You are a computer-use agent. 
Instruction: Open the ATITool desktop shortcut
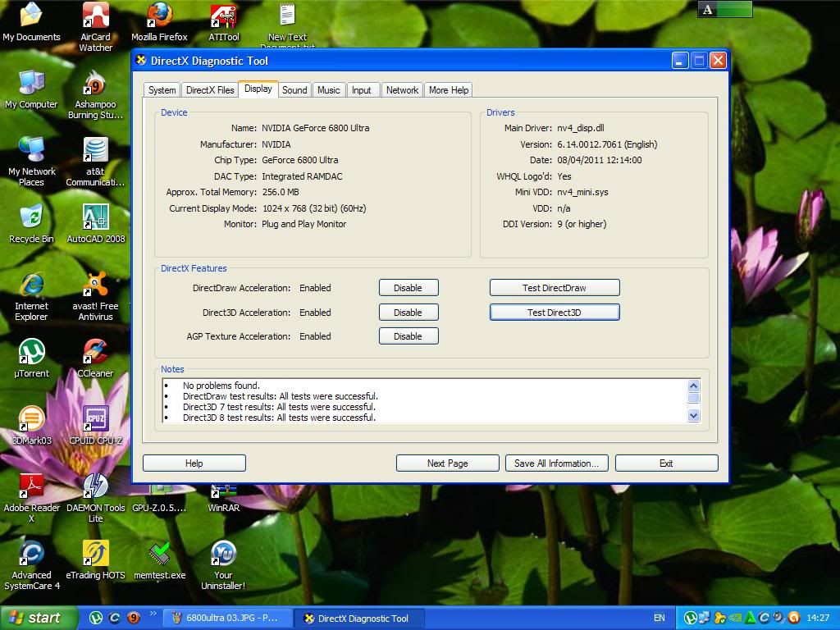223,21
